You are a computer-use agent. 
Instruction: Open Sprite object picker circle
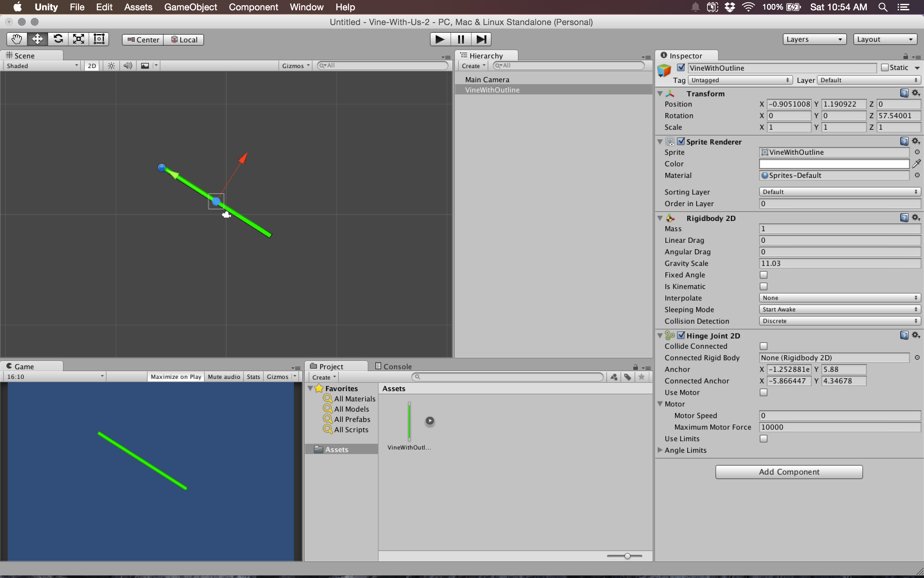[x=917, y=152]
